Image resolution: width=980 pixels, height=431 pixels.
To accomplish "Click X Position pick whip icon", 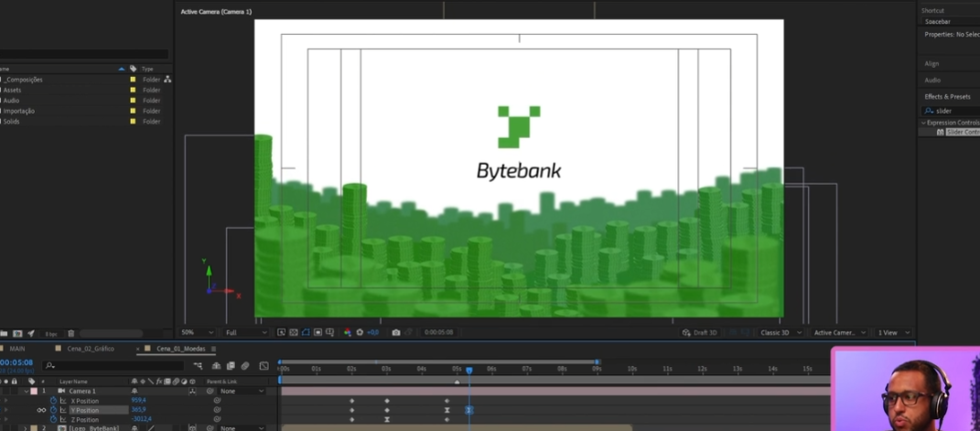I will pyautogui.click(x=217, y=401).
